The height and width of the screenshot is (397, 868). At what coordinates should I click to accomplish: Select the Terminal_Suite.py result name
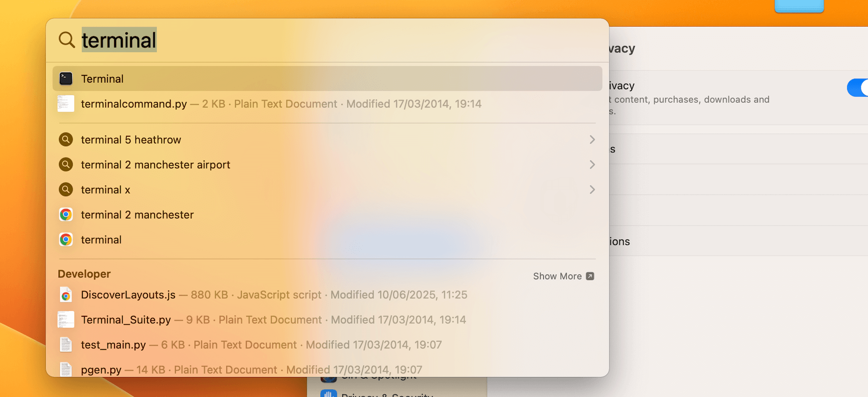point(126,320)
